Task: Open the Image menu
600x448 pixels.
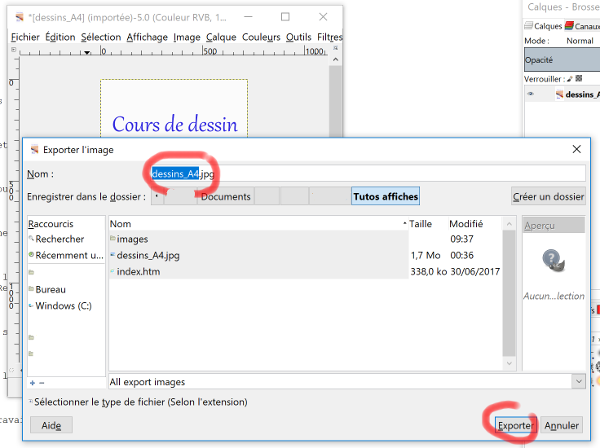Action: (x=187, y=37)
